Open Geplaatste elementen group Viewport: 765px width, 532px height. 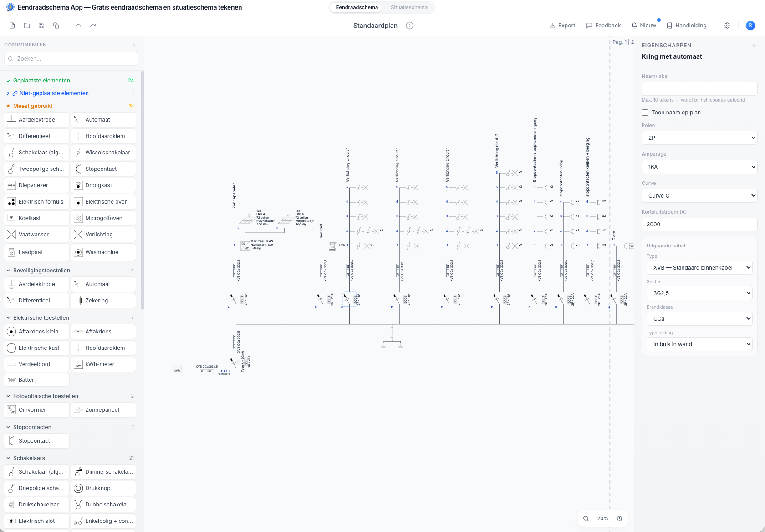click(70, 81)
